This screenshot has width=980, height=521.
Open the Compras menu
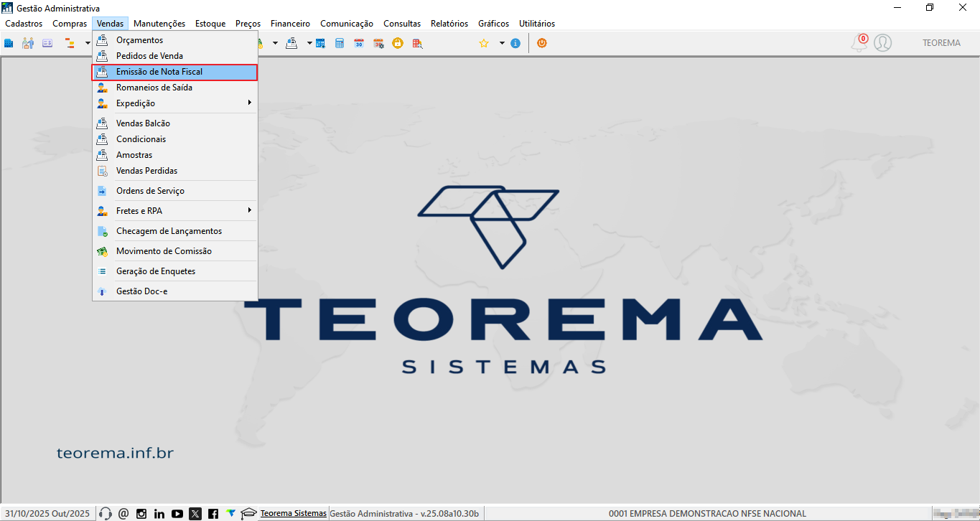coord(70,24)
